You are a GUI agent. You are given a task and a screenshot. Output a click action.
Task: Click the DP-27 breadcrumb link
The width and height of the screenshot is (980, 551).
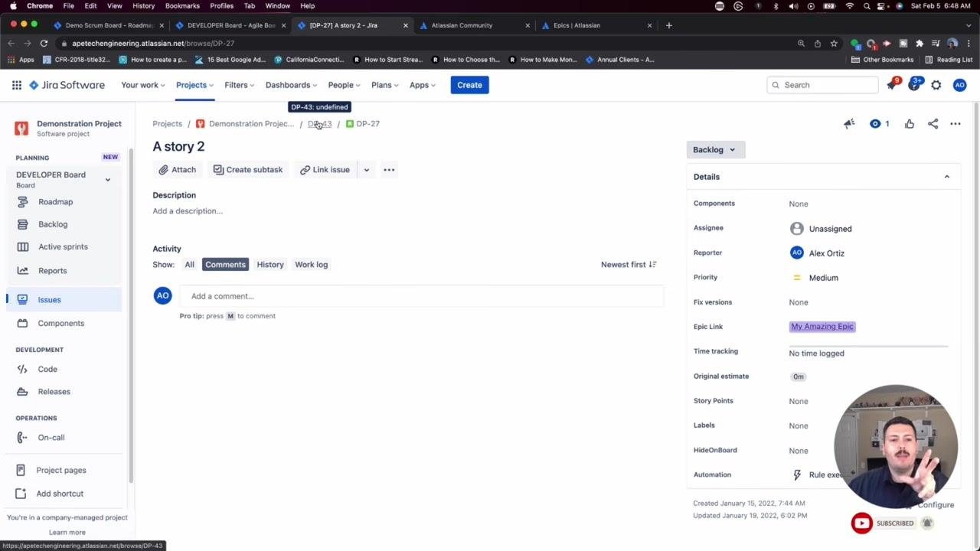(367, 124)
